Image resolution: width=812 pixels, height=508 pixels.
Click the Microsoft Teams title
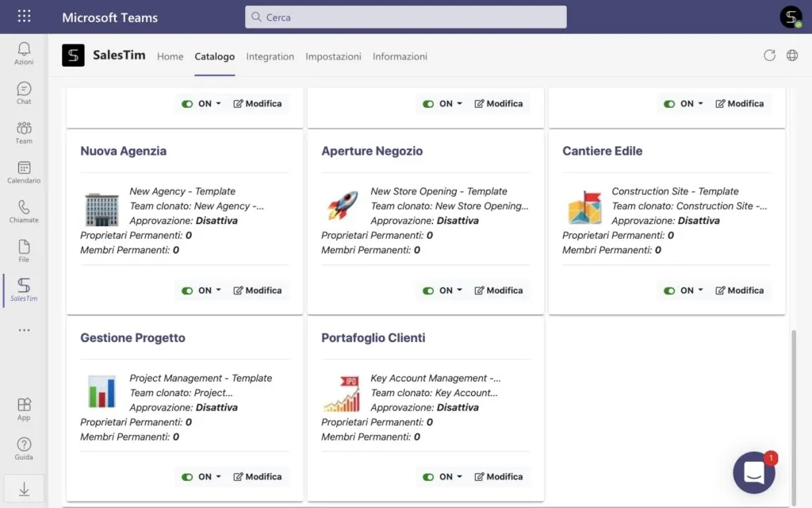[x=109, y=17]
